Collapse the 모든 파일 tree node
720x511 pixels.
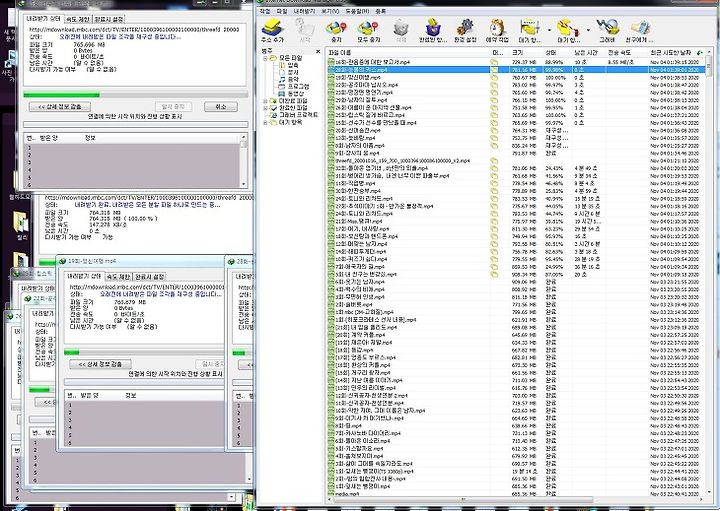265,58
